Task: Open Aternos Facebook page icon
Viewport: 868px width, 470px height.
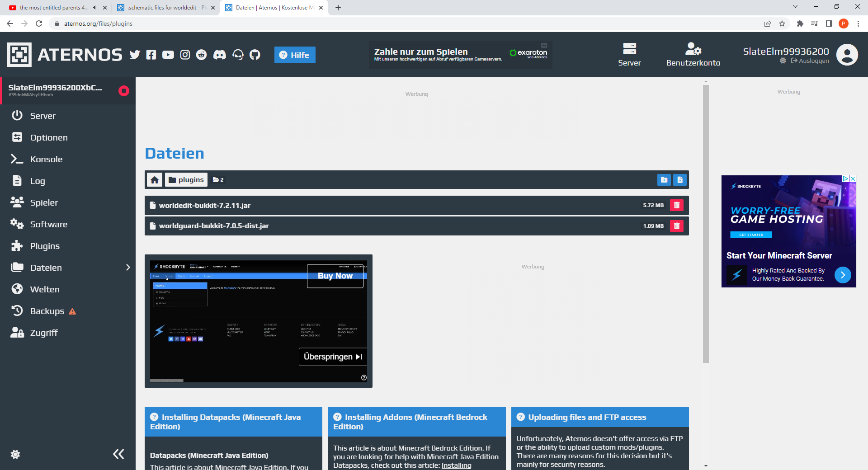Action: (151, 55)
